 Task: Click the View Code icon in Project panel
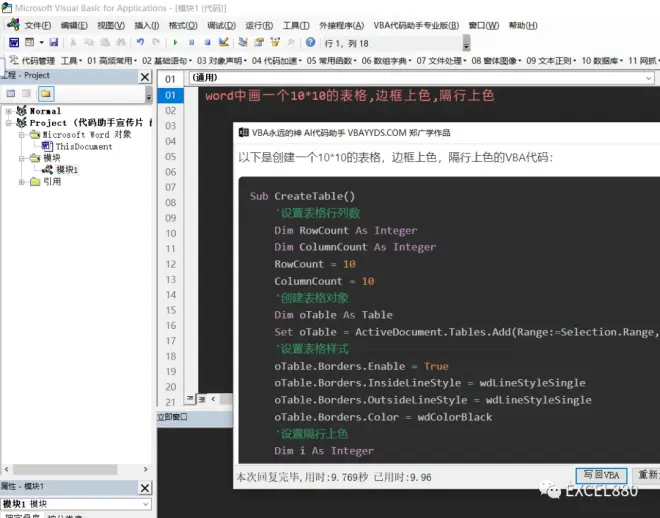pyautogui.click(x=11, y=93)
